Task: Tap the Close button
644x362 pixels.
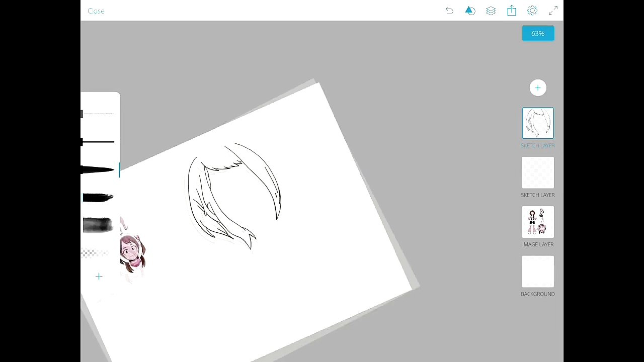Action: coord(96,11)
